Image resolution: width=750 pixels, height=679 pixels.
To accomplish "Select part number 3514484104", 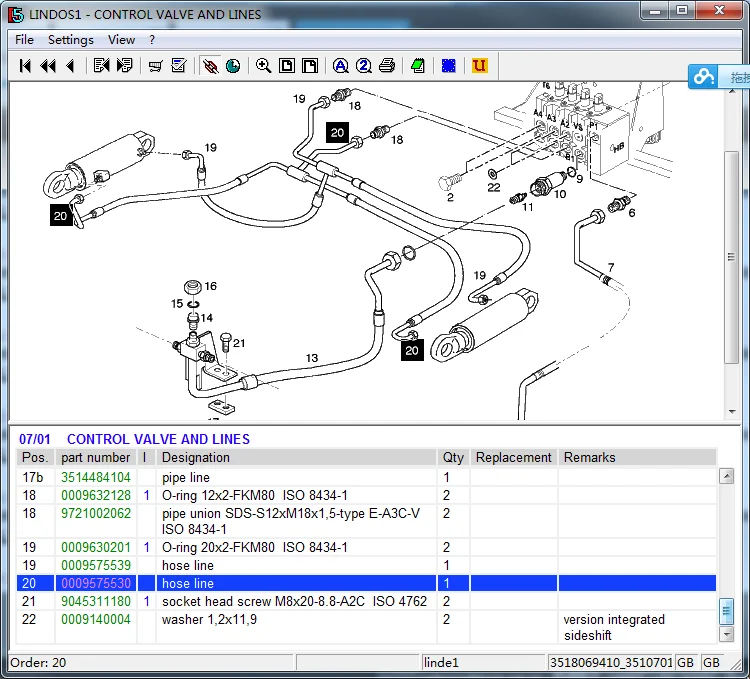I will coord(96,477).
